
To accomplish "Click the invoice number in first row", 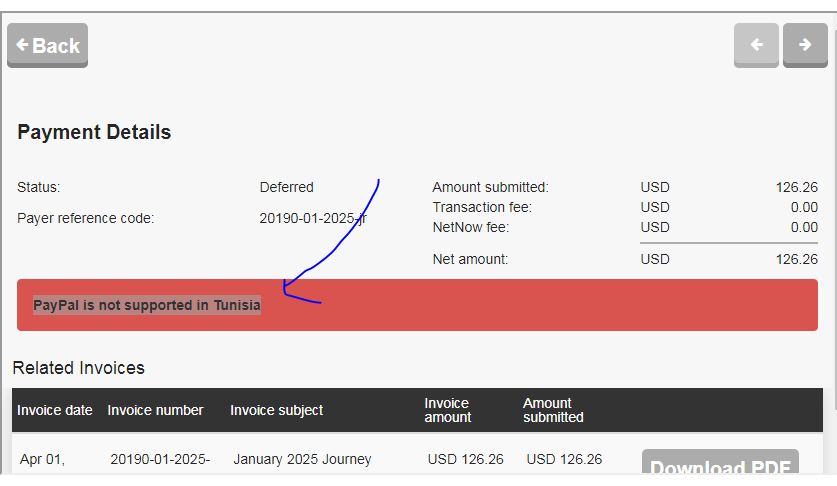I will click(160, 459).
